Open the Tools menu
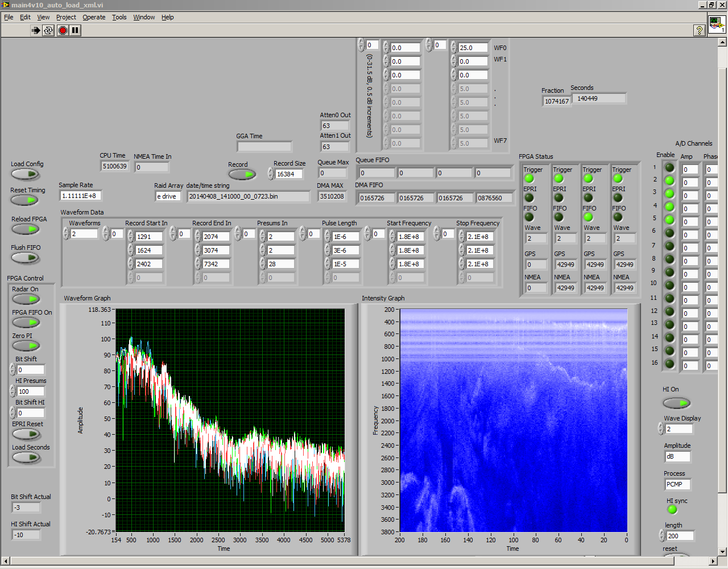This screenshot has height=569, width=728. pyautogui.click(x=119, y=17)
